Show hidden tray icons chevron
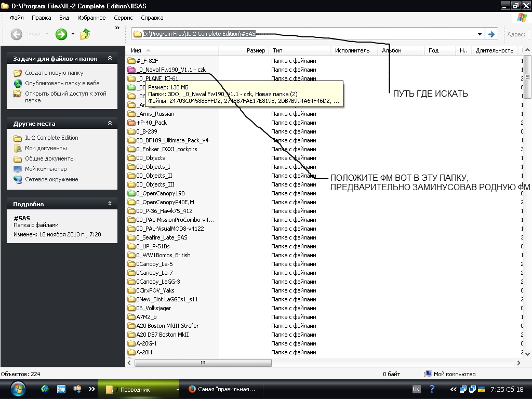Image resolution: width=532 pixels, height=399 pixels. pyautogui.click(x=453, y=389)
